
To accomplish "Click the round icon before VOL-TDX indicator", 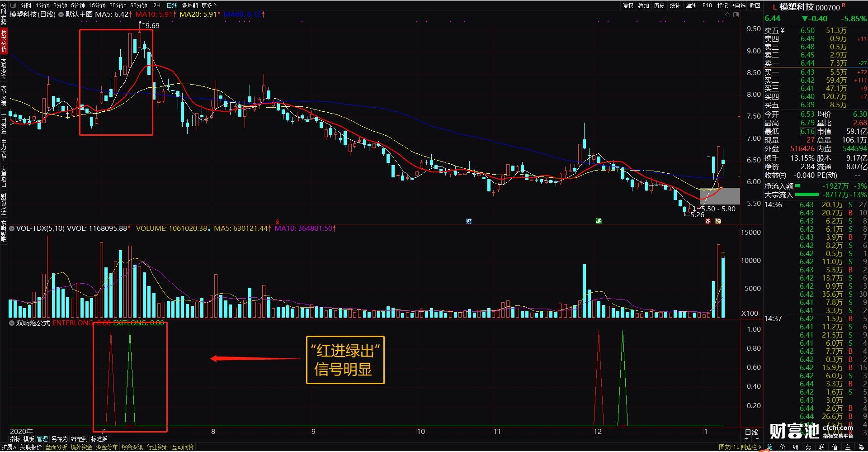I will pos(12,228).
